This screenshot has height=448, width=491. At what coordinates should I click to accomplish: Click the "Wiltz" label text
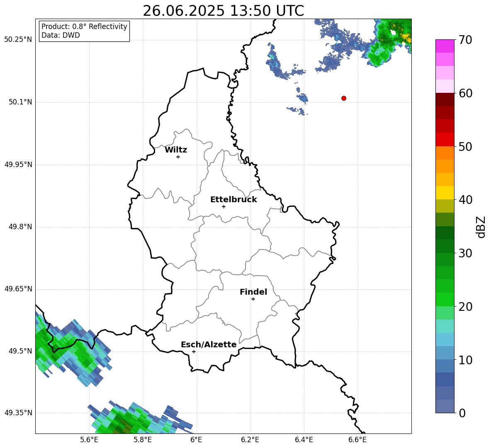pos(176,150)
